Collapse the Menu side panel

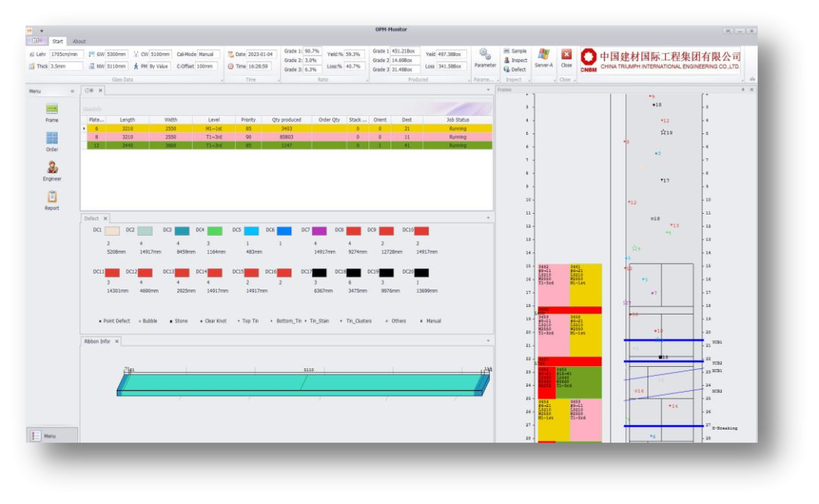pyautogui.click(x=73, y=91)
